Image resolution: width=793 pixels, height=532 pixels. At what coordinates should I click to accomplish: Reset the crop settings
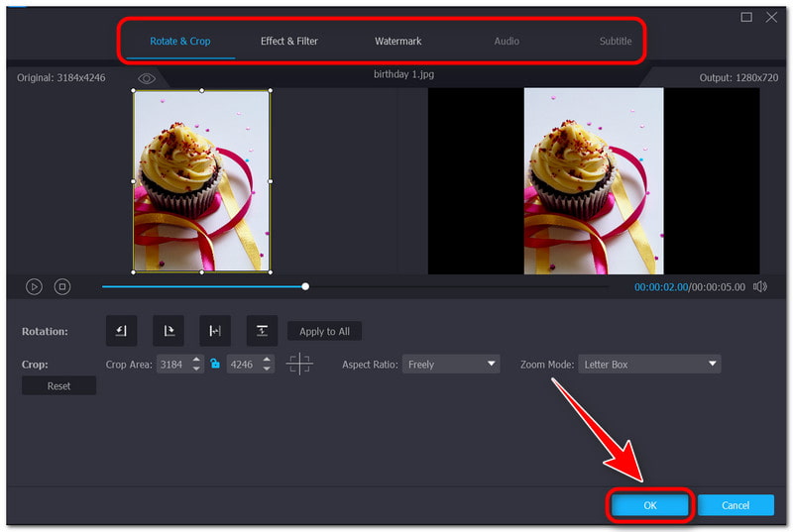pos(58,386)
